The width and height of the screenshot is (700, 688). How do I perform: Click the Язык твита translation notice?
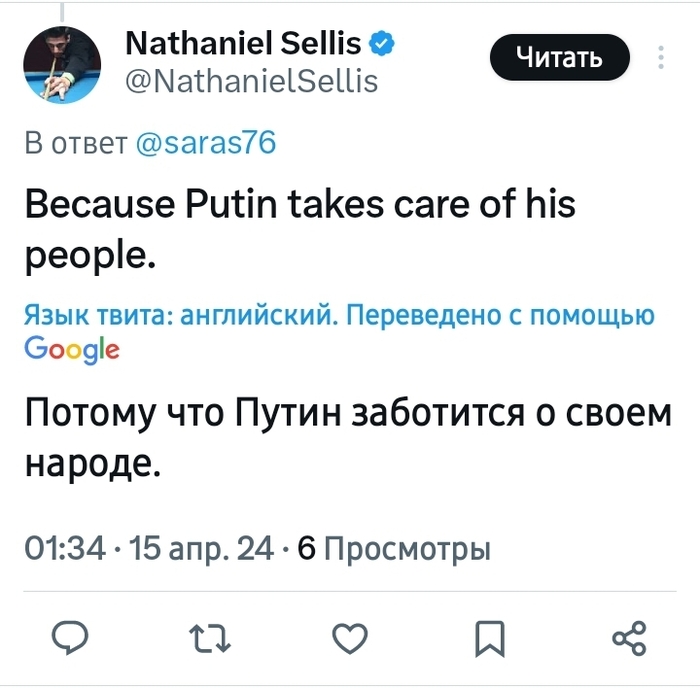[x=339, y=317]
